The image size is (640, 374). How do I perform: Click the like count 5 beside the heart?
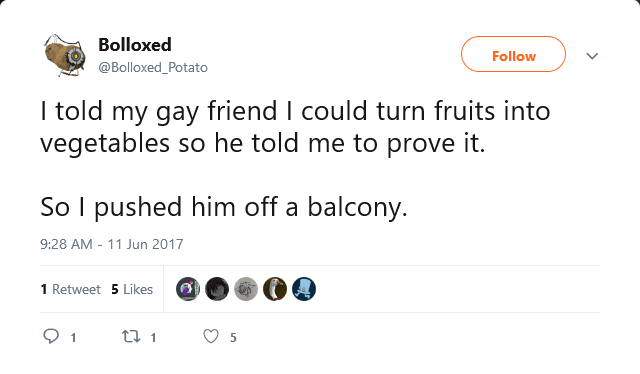pyautogui.click(x=233, y=338)
